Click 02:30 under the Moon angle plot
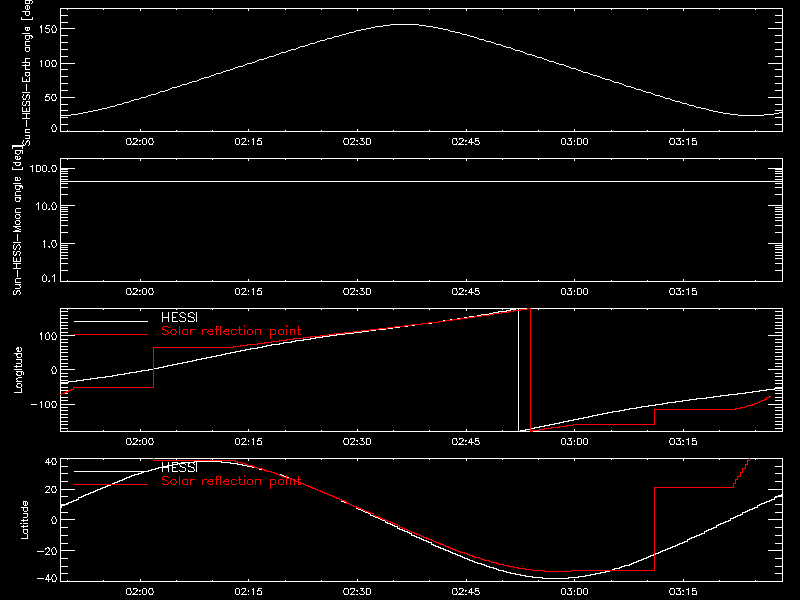800x600 pixels. point(357,291)
